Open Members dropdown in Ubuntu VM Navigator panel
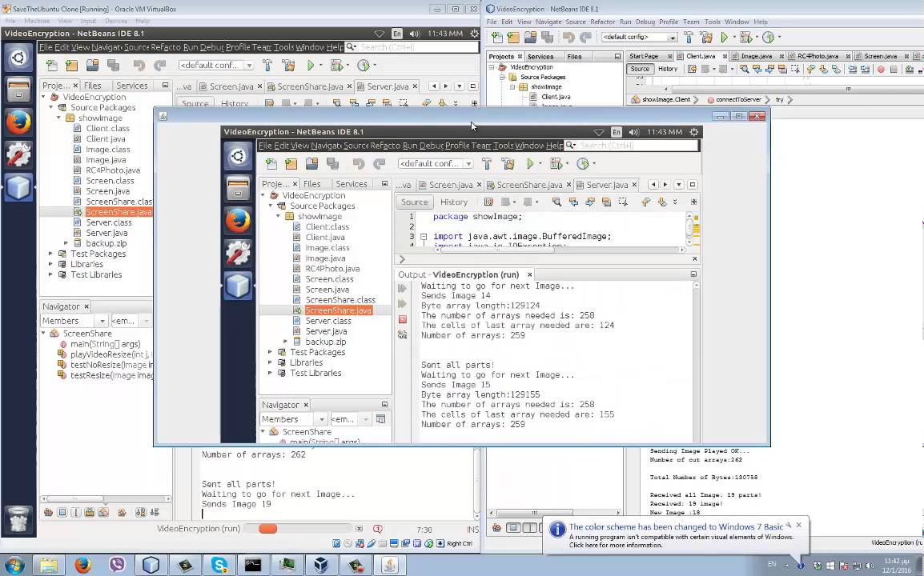This screenshot has width=924, height=576. click(102, 321)
